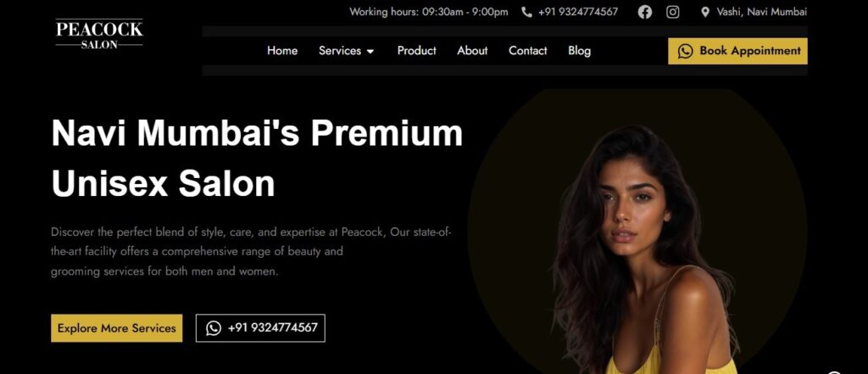This screenshot has height=374, width=868.
Task: Click the phone handset icon in top bar
Action: (x=526, y=12)
